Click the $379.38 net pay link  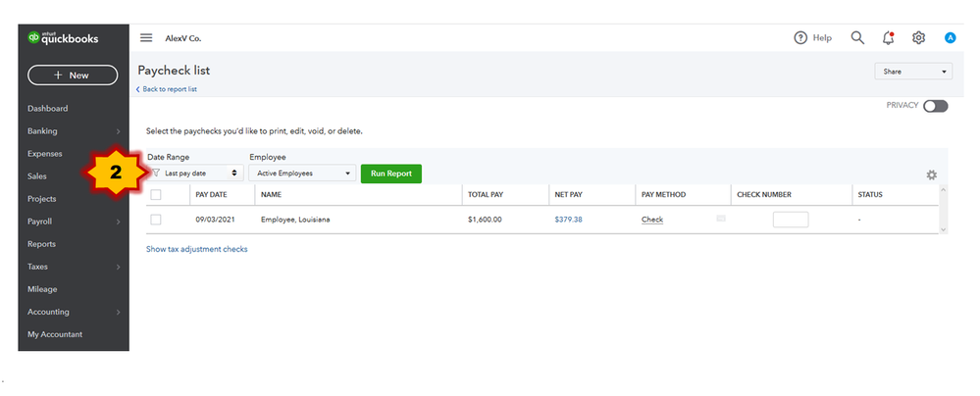click(568, 220)
